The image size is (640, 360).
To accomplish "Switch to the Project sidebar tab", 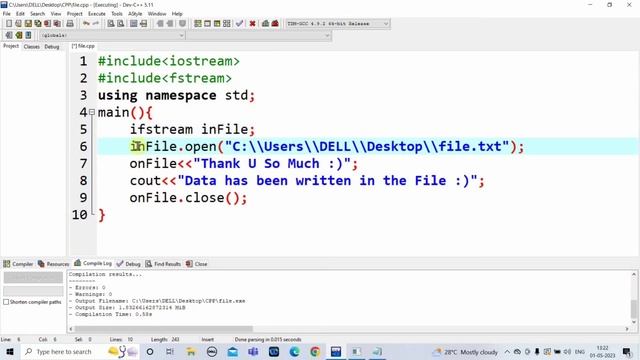I will (11, 47).
